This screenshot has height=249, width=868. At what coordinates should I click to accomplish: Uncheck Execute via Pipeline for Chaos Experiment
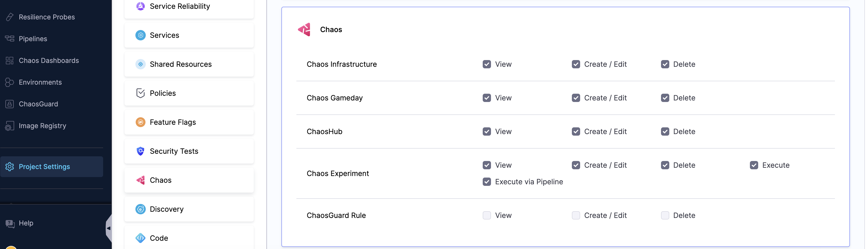[x=487, y=181]
